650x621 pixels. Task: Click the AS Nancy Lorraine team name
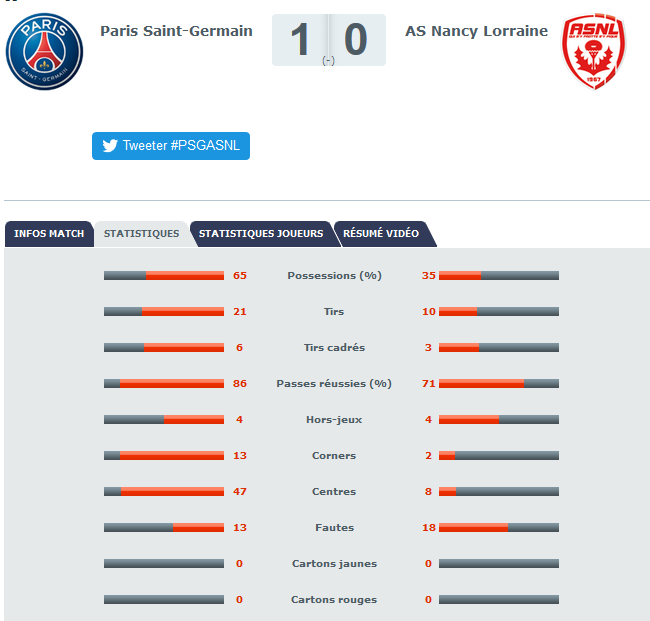point(476,31)
